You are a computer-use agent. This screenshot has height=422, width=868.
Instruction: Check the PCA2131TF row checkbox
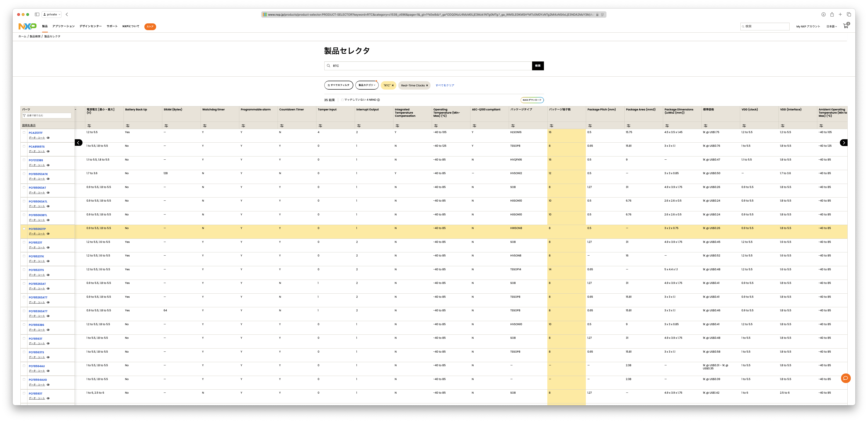coord(24,132)
